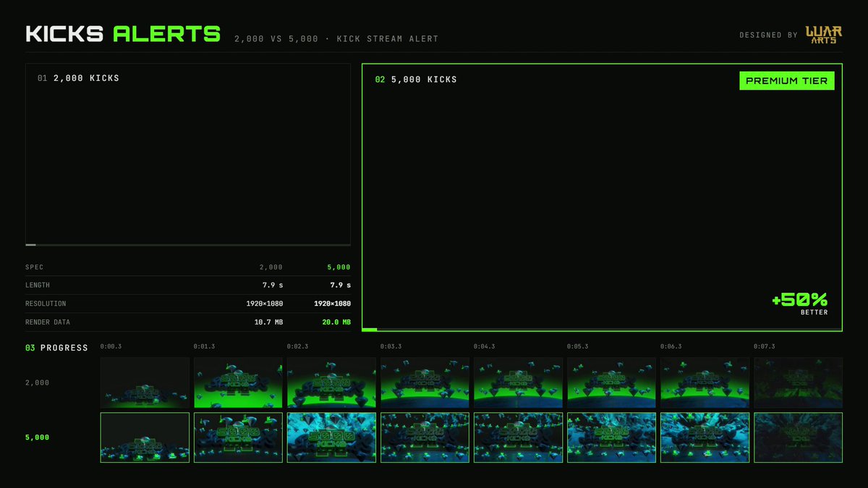Open the 5,000 row thumbnail at 0:02.3

(x=331, y=437)
